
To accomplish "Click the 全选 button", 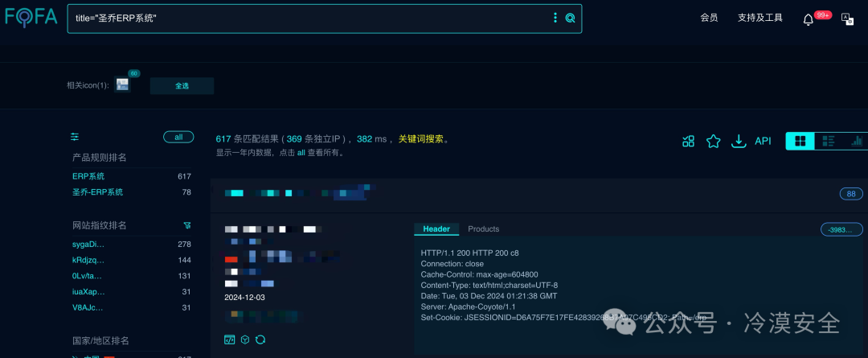I will [x=182, y=86].
